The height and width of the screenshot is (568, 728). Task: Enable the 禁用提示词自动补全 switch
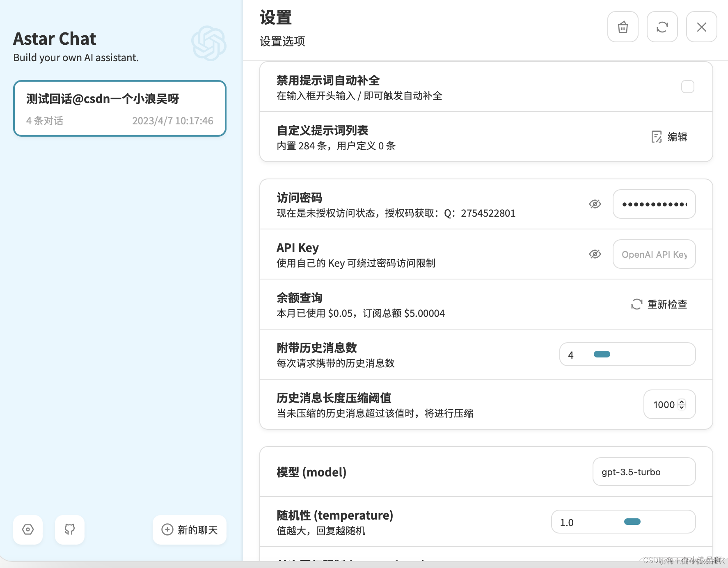(x=687, y=86)
